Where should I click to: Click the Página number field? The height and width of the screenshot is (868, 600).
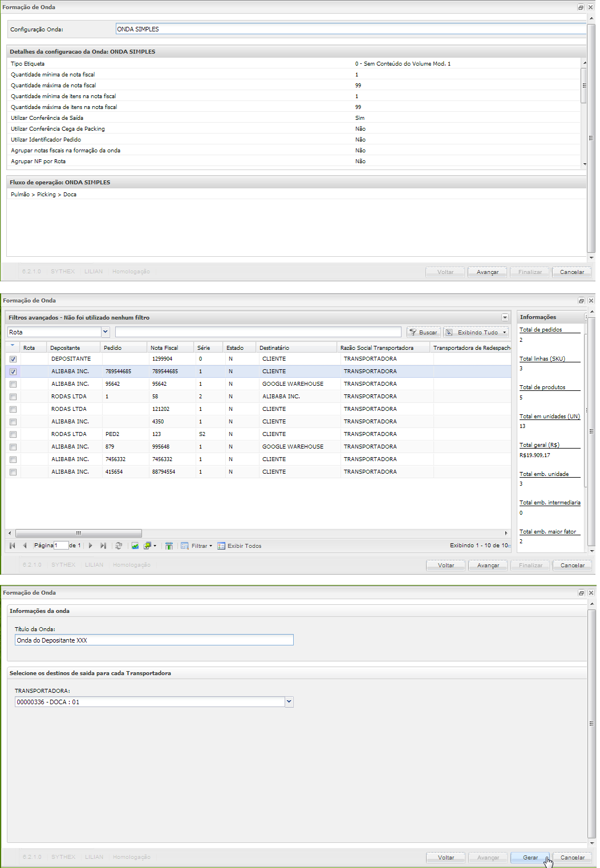[x=61, y=546]
